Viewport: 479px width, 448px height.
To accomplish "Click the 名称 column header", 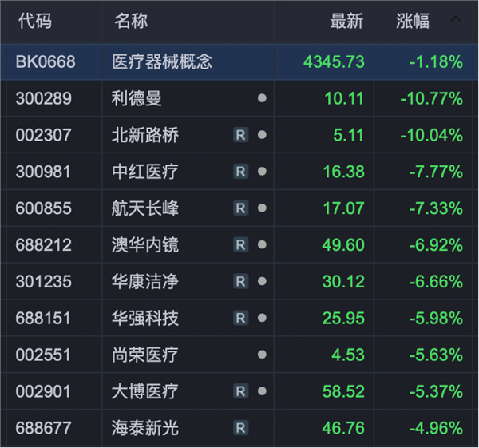I will pos(131,21).
